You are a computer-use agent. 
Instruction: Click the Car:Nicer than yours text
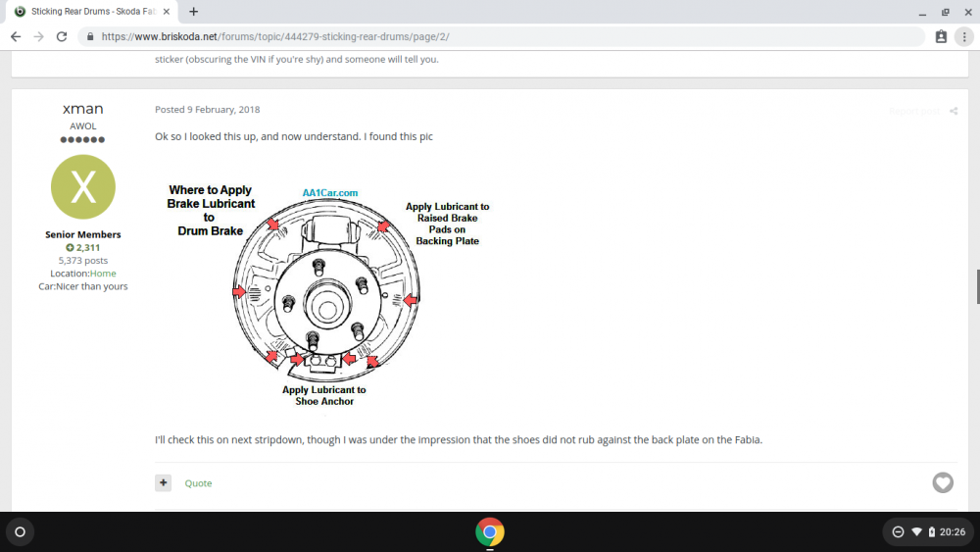[83, 286]
